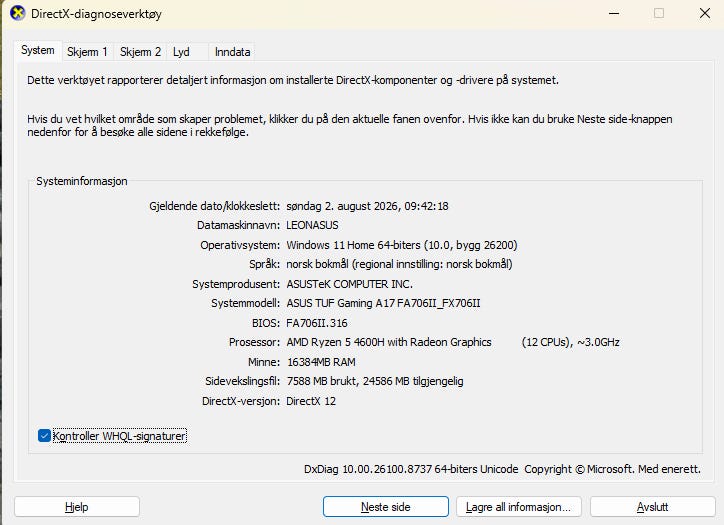
Task: Click the DirectX 12 version value
Action: (311, 401)
